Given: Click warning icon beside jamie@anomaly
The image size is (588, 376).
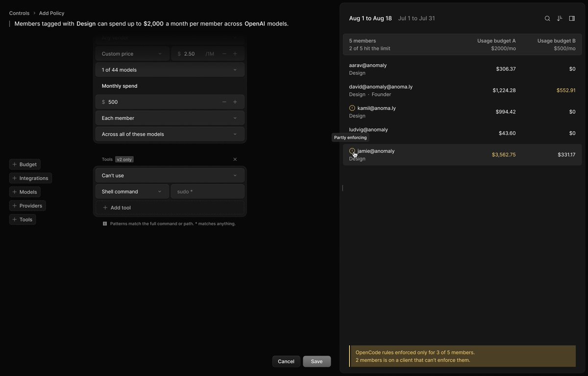Looking at the screenshot, I should pyautogui.click(x=352, y=151).
